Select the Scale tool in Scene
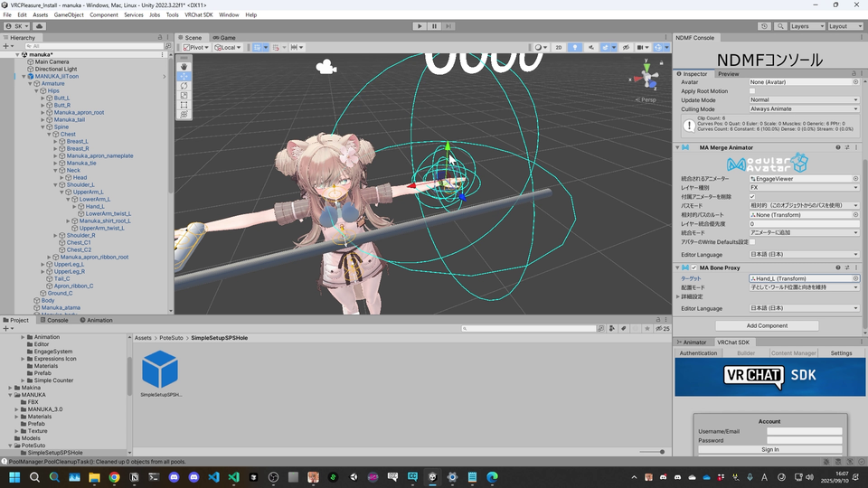 tap(184, 95)
